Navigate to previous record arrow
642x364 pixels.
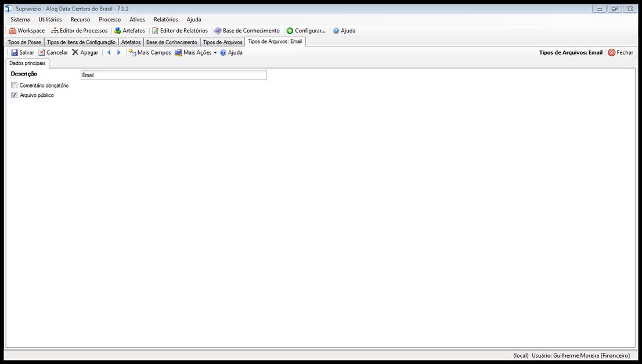click(109, 52)
